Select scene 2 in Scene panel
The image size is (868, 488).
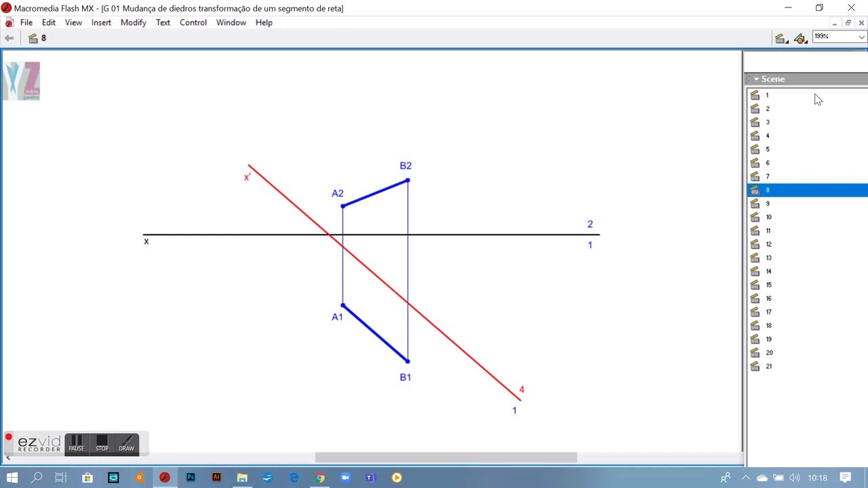click(807, 109)
